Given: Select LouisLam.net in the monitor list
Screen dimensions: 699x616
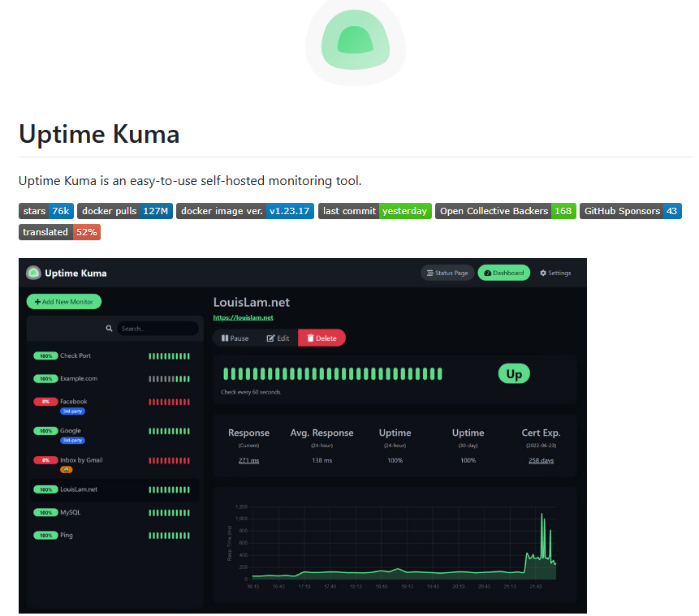Looking at the screenshot, I should 79,489.
